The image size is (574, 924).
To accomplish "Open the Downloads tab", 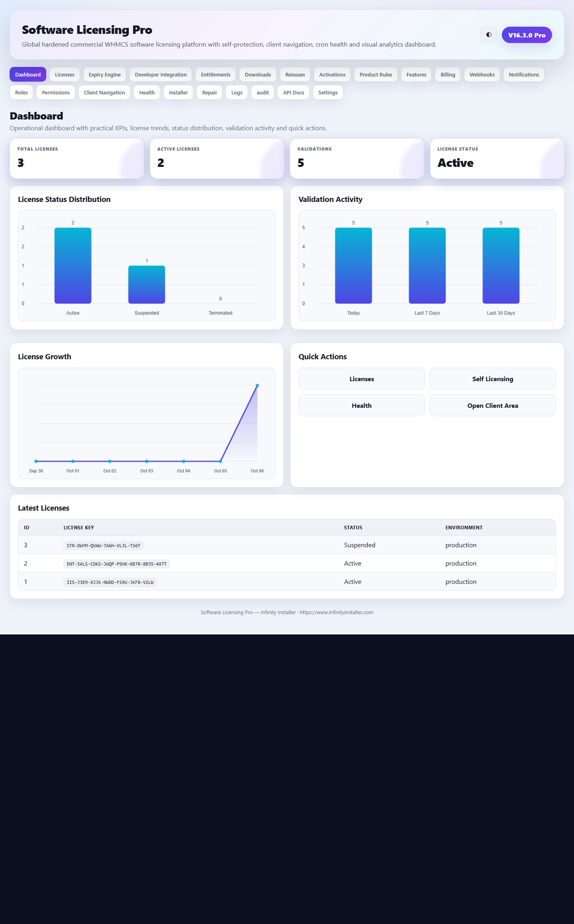I will coord(258,74).
